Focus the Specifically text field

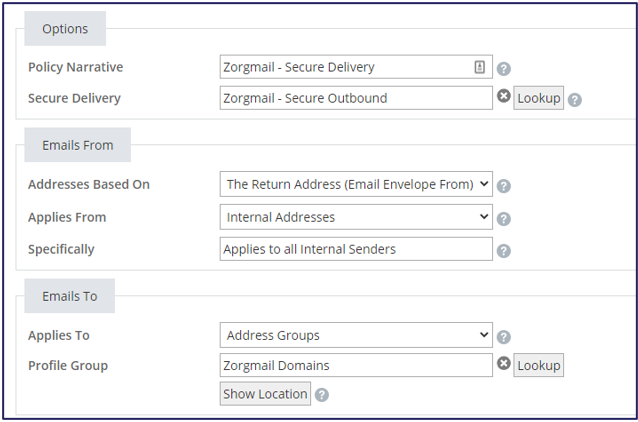point(356,249)
